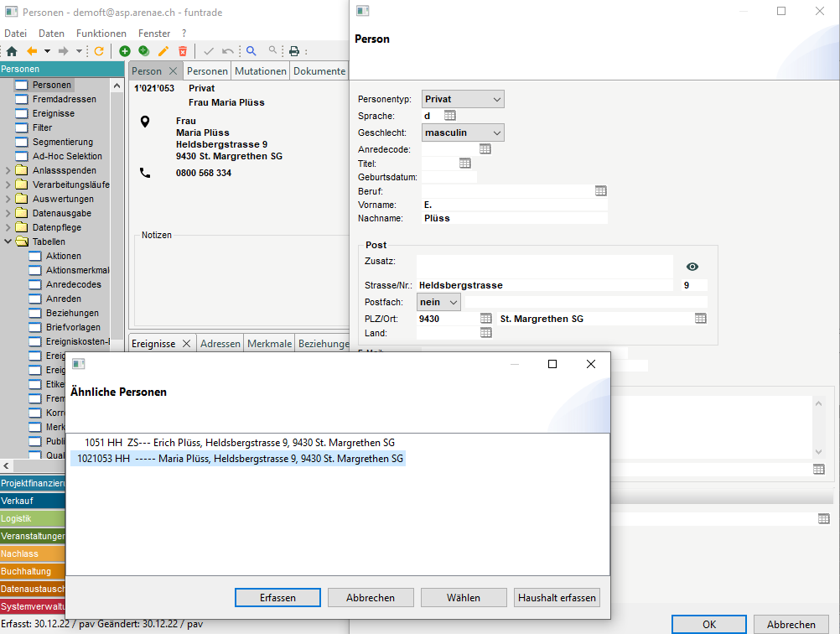Click the blue magnifier search icon
Screen dimensions: 840x634
point(251,51)
